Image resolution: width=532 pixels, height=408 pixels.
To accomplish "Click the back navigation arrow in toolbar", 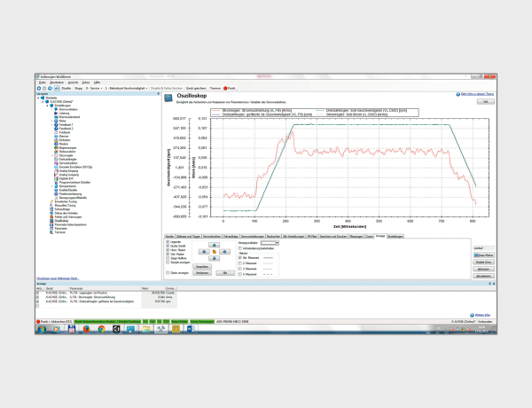I will 39,89.
